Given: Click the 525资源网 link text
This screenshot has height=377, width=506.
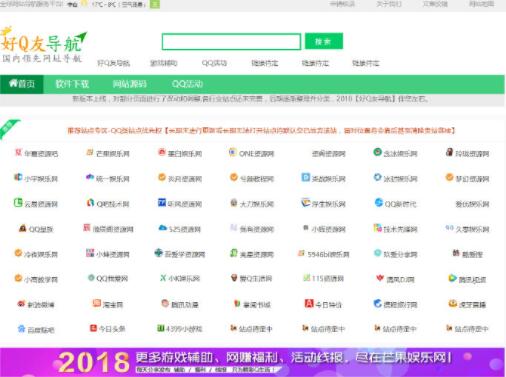Looking at the screenshot, I should coord(185,229).
